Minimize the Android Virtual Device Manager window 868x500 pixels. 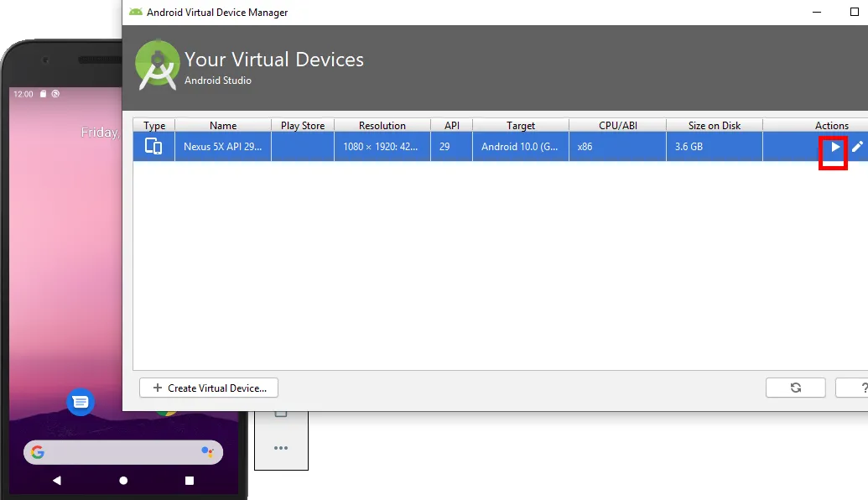[817, 13]
